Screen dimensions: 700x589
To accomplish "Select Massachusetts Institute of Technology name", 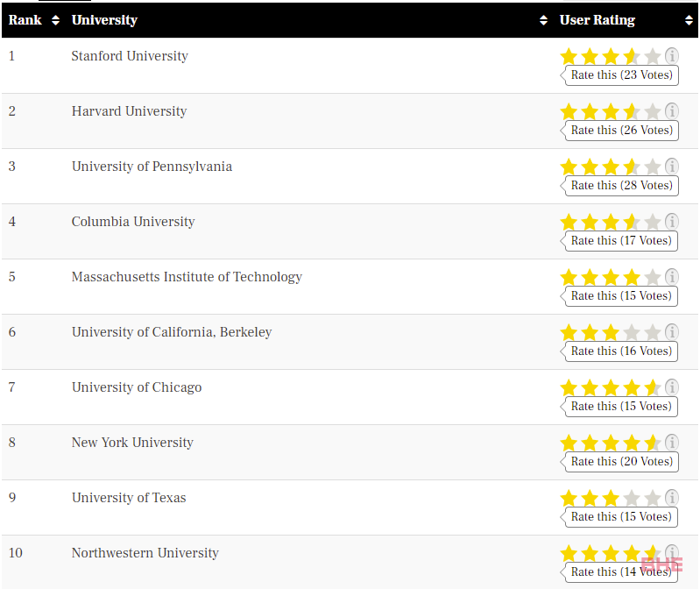I will pos(187,277).
